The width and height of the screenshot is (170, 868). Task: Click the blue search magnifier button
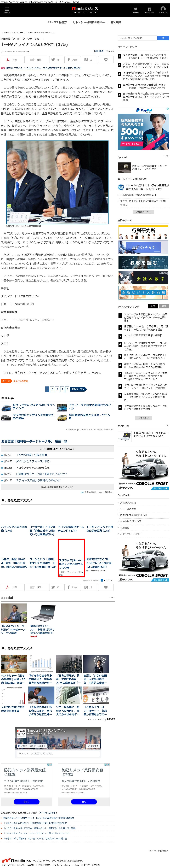click(163, 38)
